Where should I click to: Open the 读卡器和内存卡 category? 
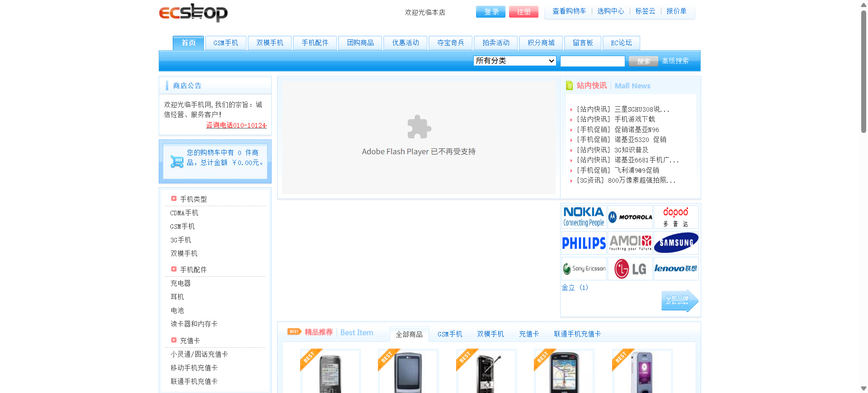(194, 324)
